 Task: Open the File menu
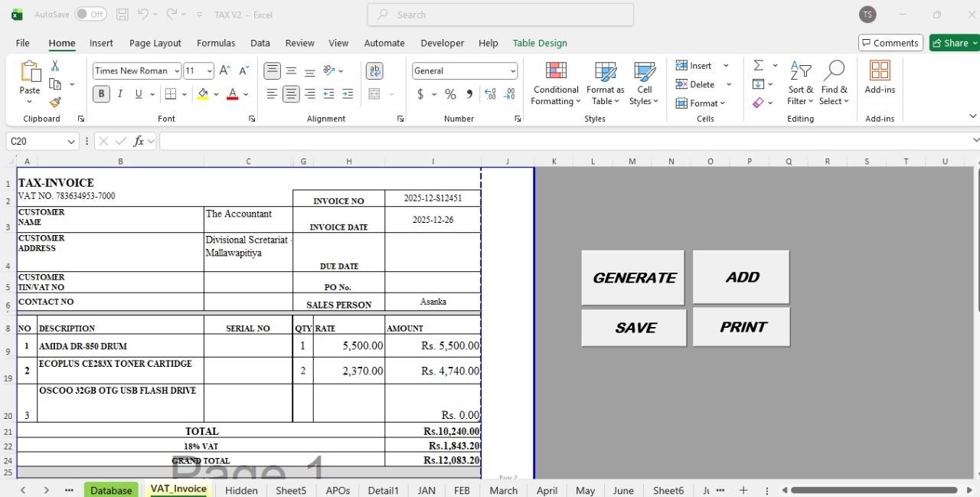(23, 43)
